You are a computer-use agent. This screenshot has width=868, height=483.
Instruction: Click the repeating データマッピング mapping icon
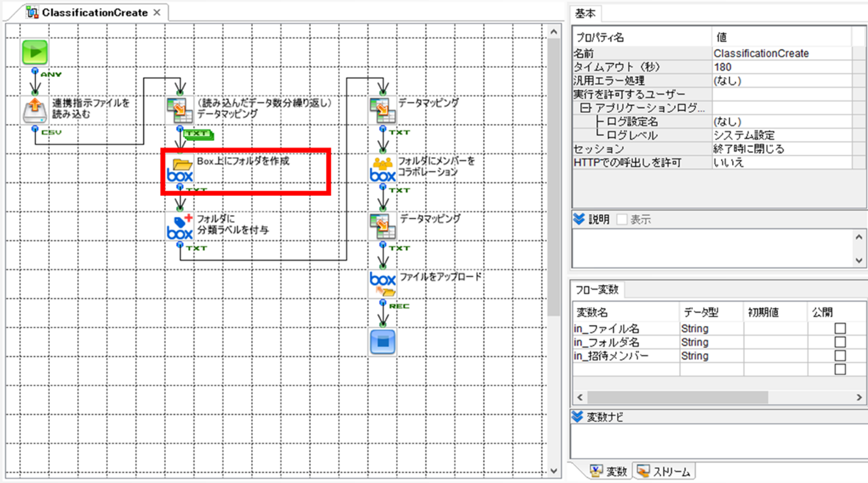pyautogui.click(x=180, y=111)
